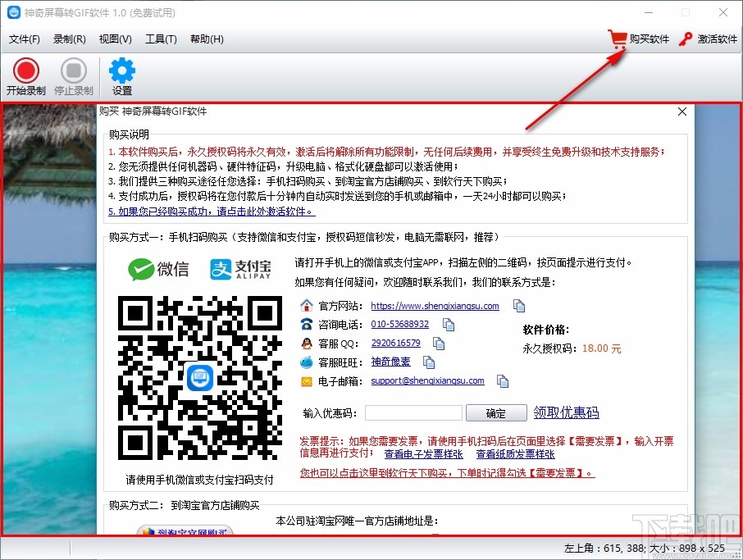This screenshot has height=560, width=743.
Task: Click the WeChat logo
Action: click(158, 269)
